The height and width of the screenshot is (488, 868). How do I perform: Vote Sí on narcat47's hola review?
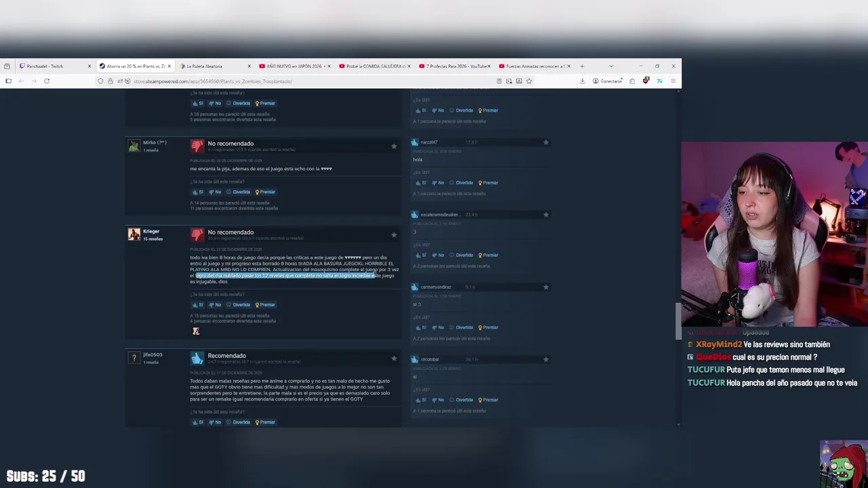click(x=421, y=183)
